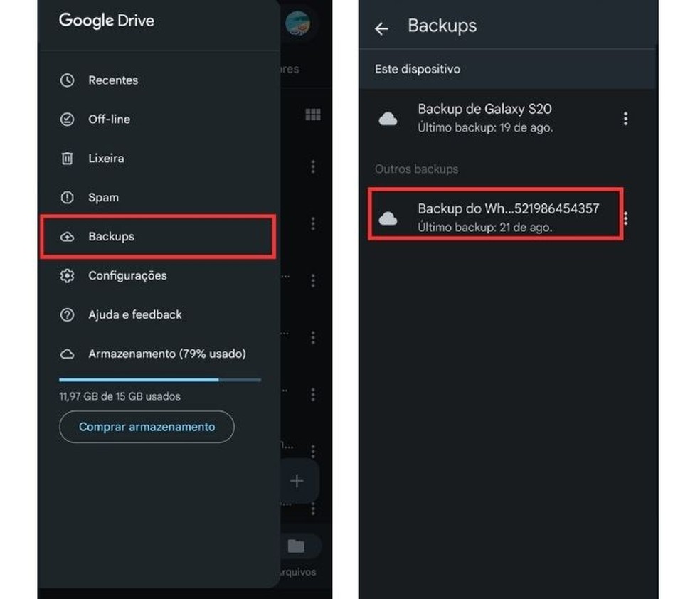700x599 pixels.
Task: Tap the plus new file button
Action: (297, 481)
